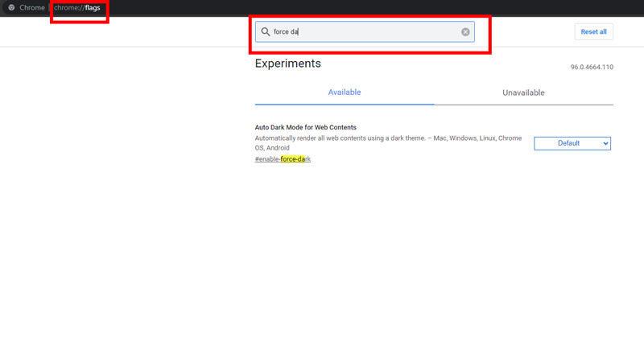Viewport: 644px width, 362px height.
Task: Select the Auto Dark Mode for Web Contents title
Action: click(x=306, y=127)
